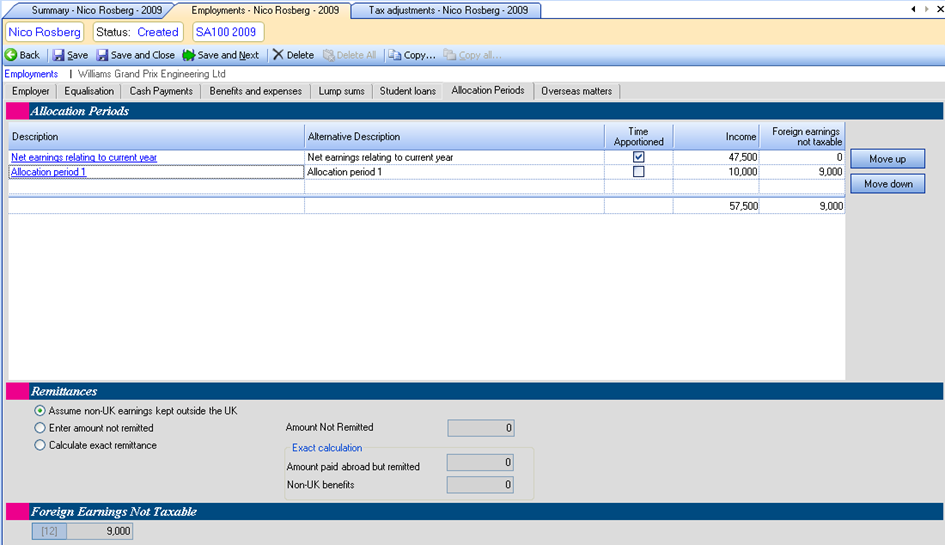Switch to Employments - Nico Rosberg tab

(265, 10)
